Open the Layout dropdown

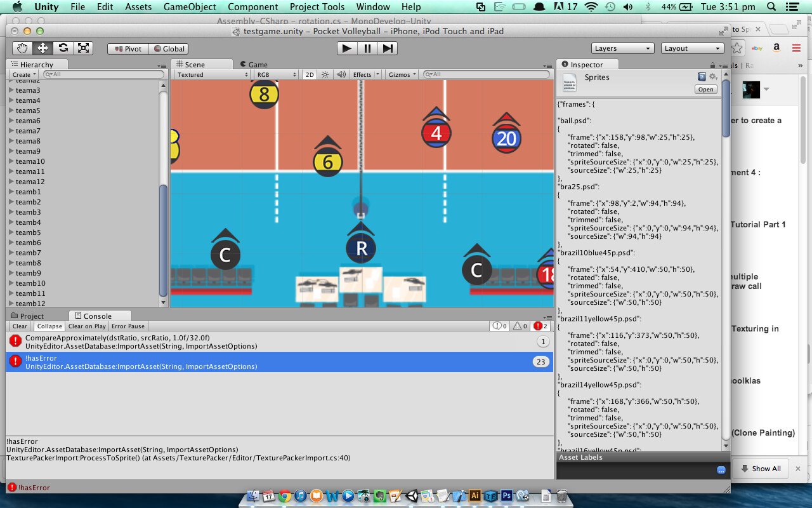[691, 48]
